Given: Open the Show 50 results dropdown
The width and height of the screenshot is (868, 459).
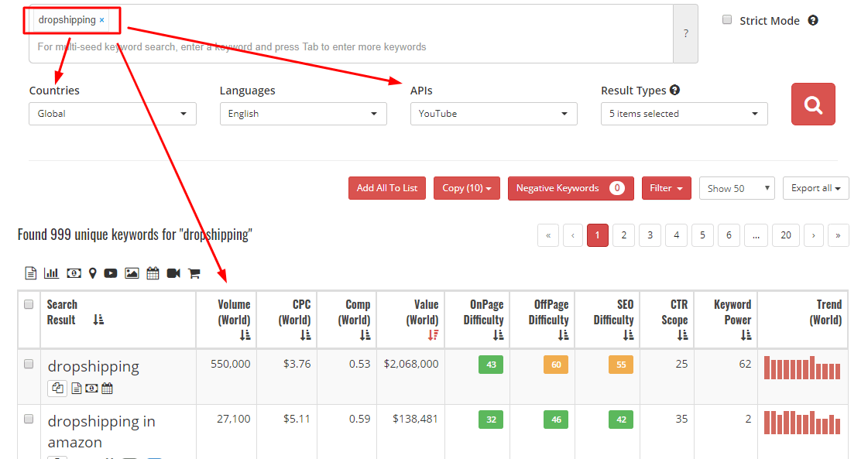Looking at the screenshot, I should click(736, 188).
